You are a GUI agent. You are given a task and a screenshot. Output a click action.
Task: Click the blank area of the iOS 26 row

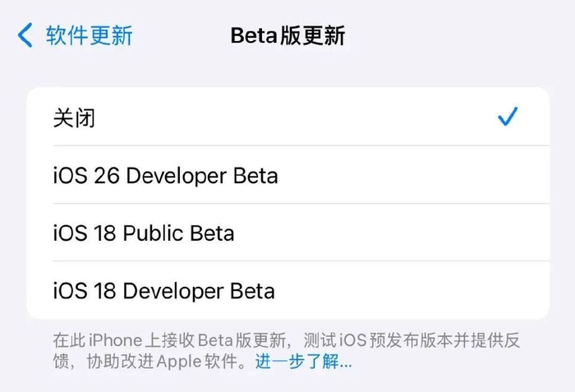pyautogui.click(x=411, y=175)
